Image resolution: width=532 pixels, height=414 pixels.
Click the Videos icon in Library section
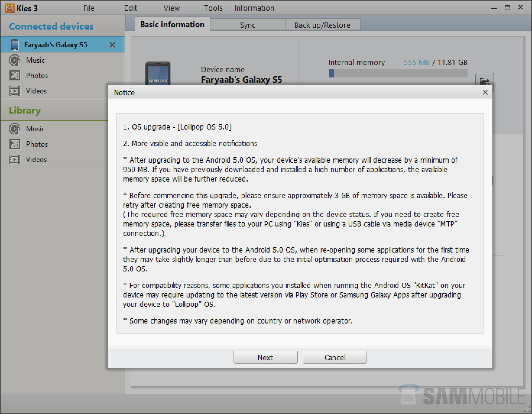[x=14, y=160]
